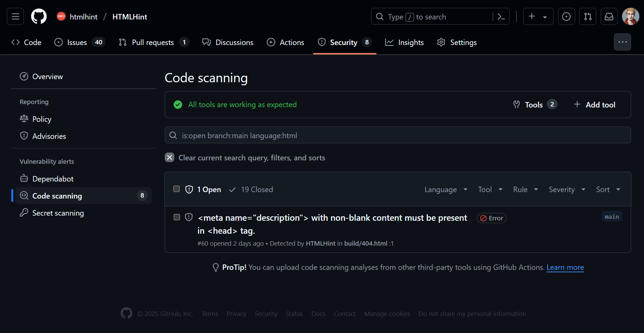Open the Severity filter dropdown
The image size is (644, 333).
pos(566,189)
